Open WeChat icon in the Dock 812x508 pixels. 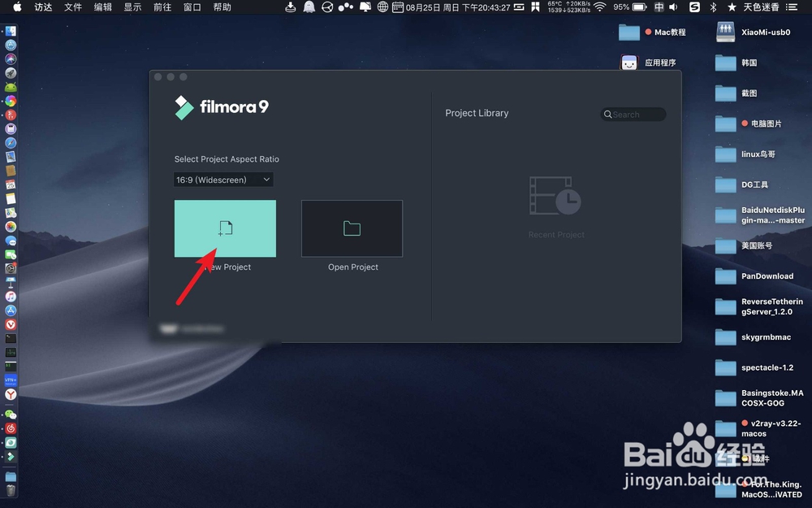pos(11,415)
